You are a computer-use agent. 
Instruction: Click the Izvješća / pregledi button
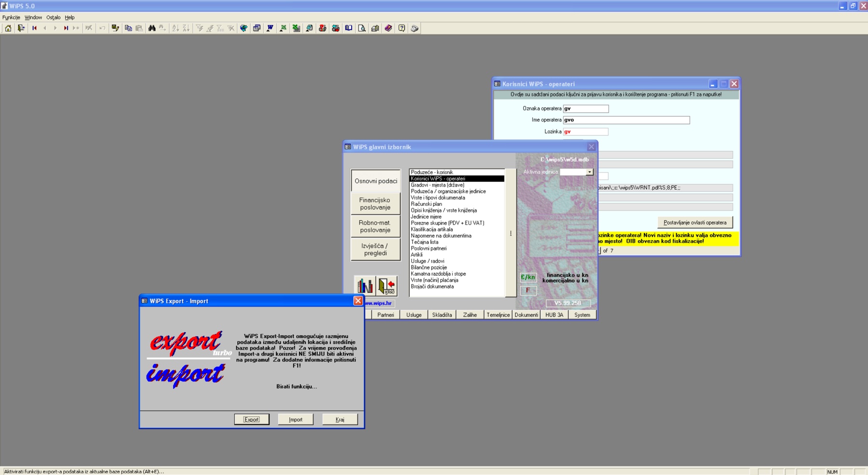376,249
